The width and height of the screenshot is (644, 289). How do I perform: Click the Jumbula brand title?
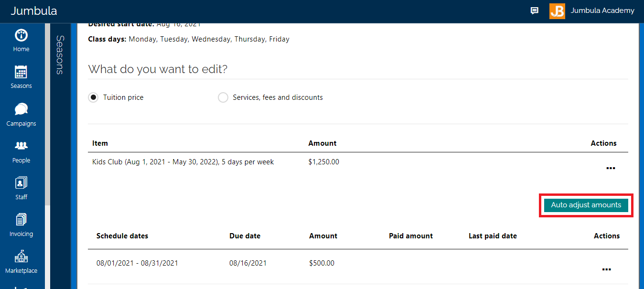33,11
